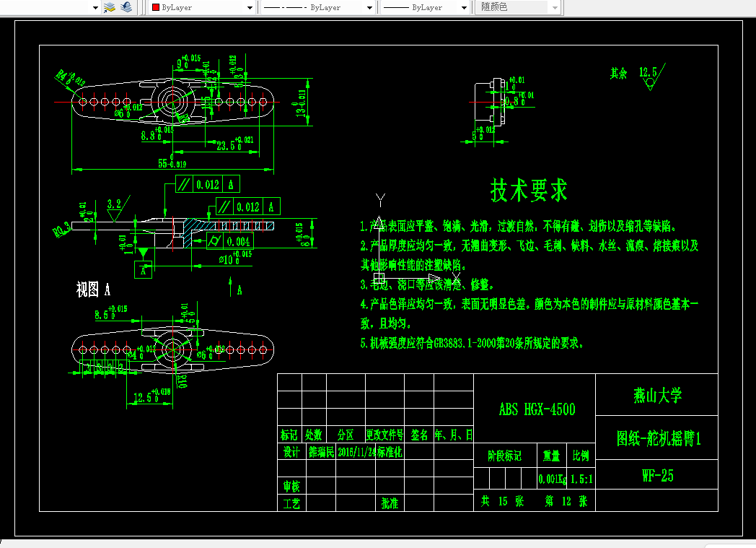756x548 pixels.
Task: Select the 0.004 cylindricity tolerance frame
Action: (x=230, y=241)
